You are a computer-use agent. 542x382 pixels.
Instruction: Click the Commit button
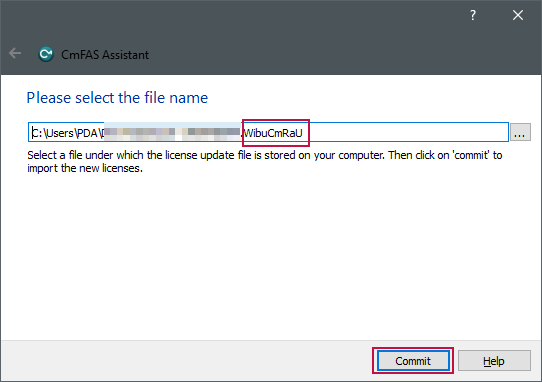click(x=413, y=361)
